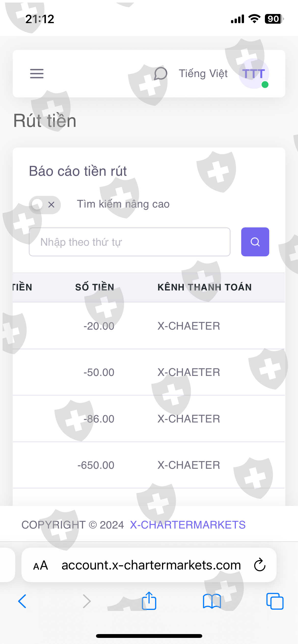
Task: Open the Tiếng Việt language selector
Action: [x=203, y=74]
